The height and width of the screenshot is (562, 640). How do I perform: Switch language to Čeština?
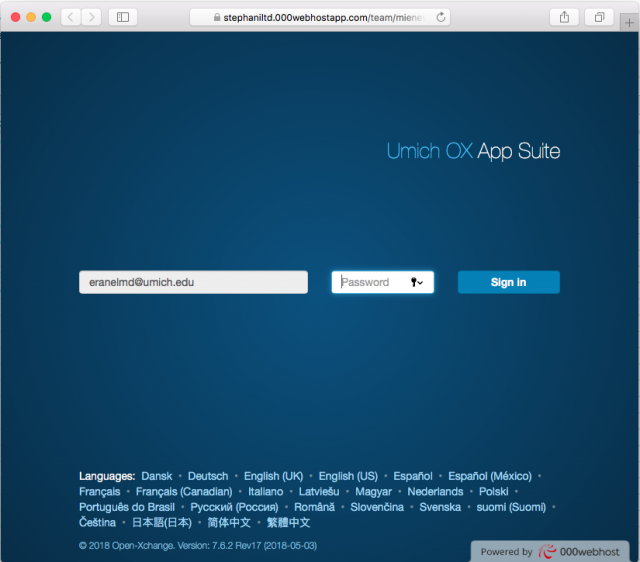[x=98, y=523]
